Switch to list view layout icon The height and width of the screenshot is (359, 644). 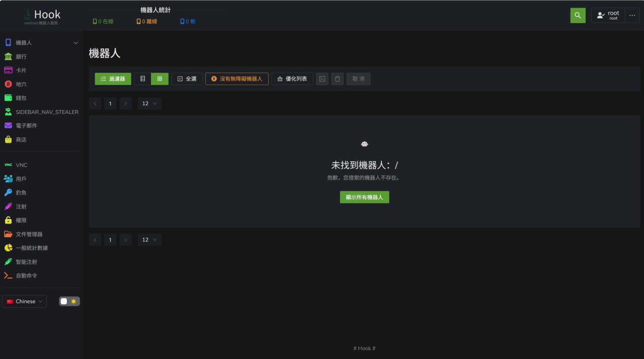pyautogui.click(x=143, y=79)
